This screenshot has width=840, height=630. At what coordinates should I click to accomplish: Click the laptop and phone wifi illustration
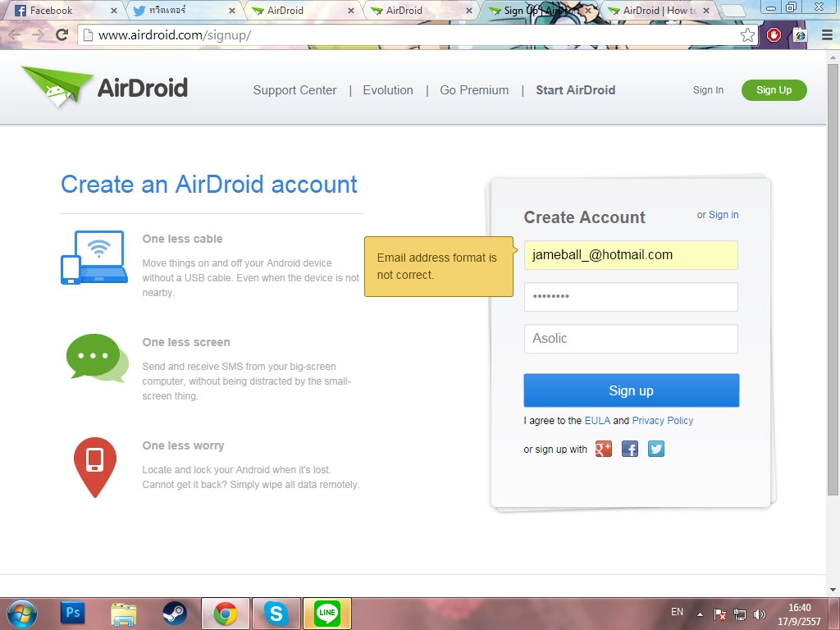tap(94, 257)
